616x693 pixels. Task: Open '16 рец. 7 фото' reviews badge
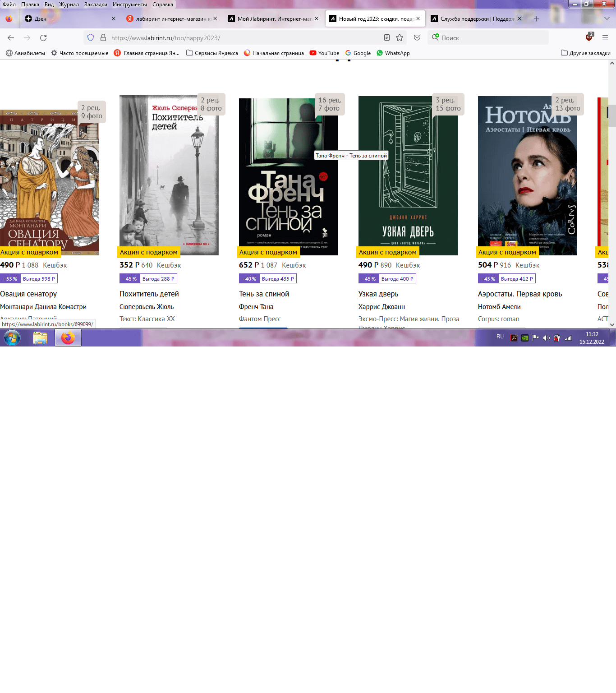point(330,104)
